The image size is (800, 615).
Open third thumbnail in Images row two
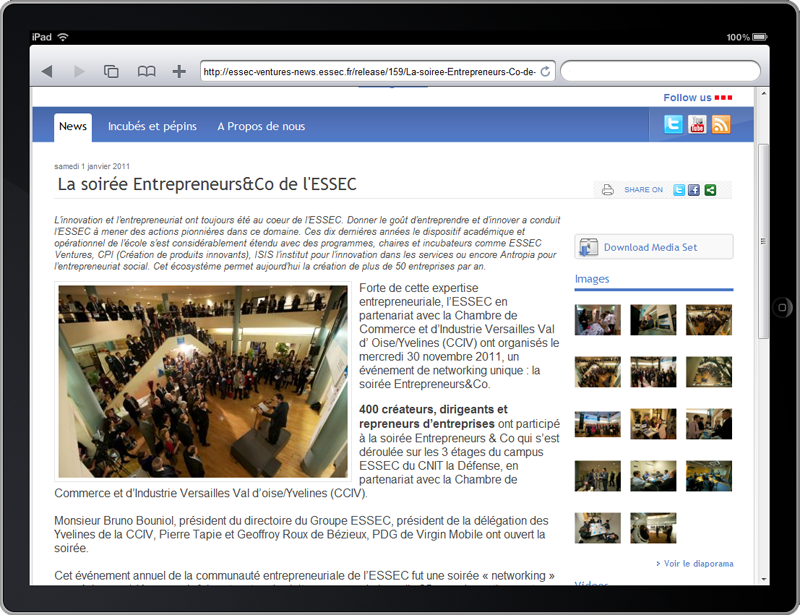click(709, 372)
